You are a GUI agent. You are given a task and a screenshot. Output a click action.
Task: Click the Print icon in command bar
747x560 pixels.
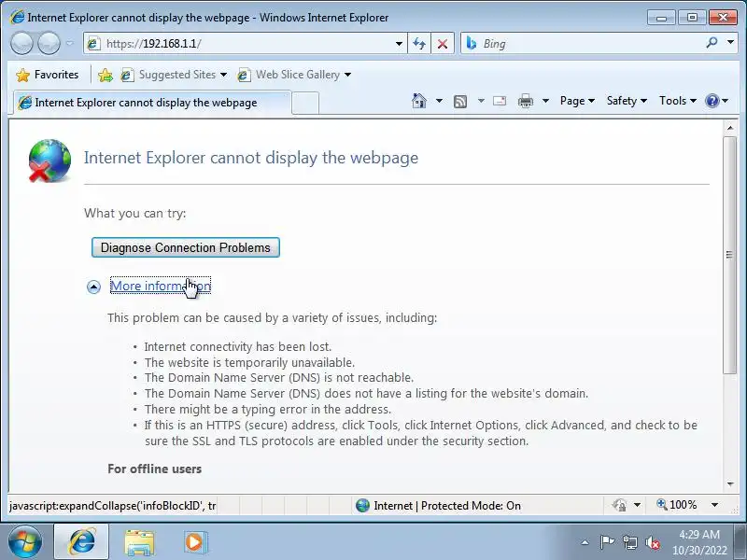(x=526, y=101)
